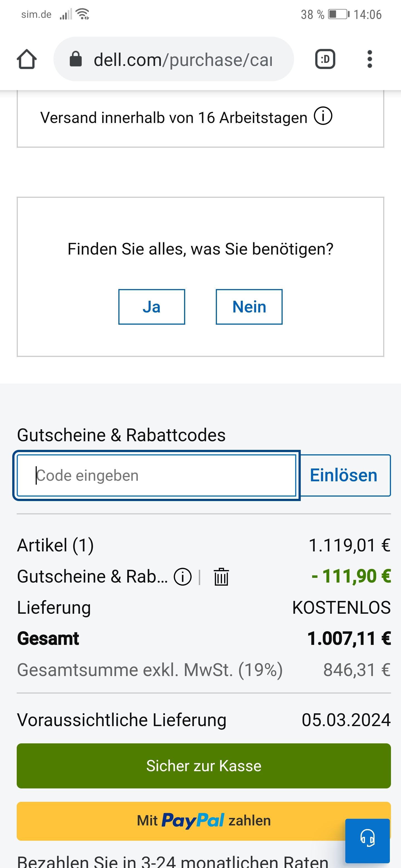Screen dimensions: 401x868
Task: Tap shipping time info icon
Action: [x=323, y=116]
